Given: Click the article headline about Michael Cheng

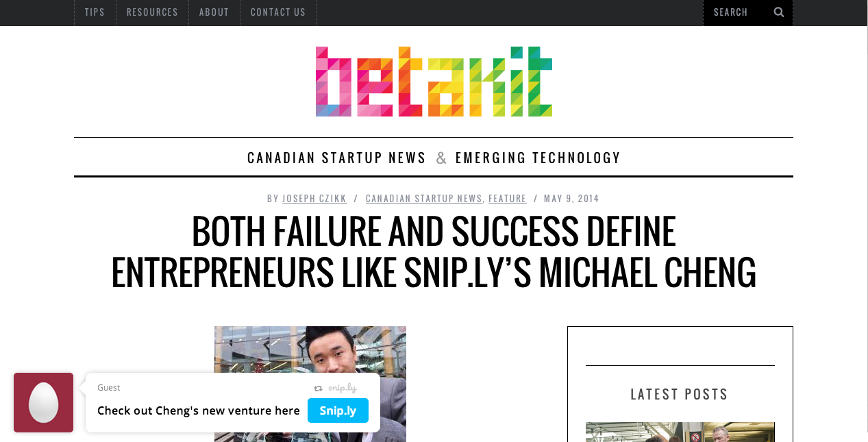Looking at the screenshot, I should pyautogui.click(x=434, y=252).
